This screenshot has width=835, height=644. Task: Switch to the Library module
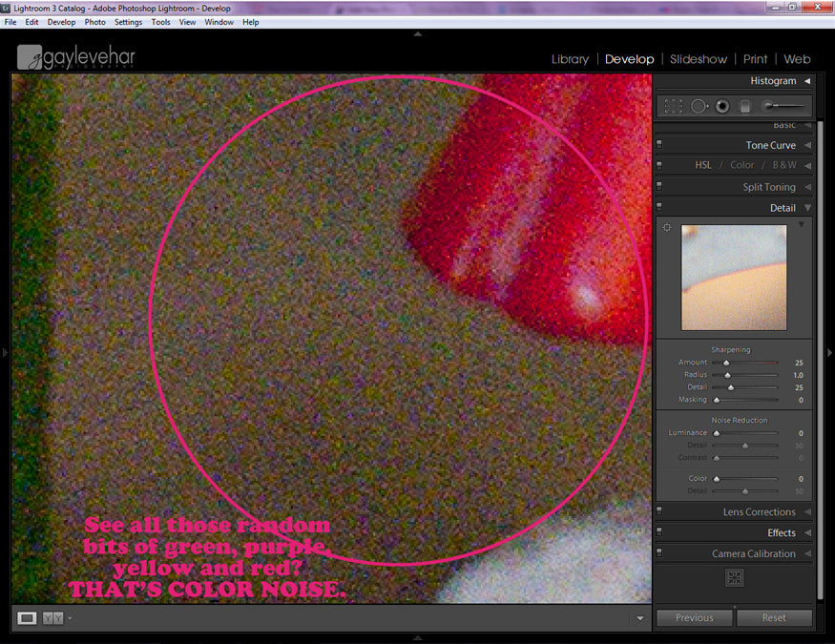coord(570,59)
